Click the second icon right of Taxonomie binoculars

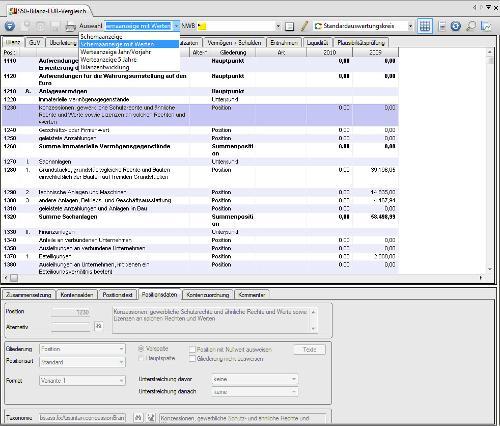click(x=151, y=417)
